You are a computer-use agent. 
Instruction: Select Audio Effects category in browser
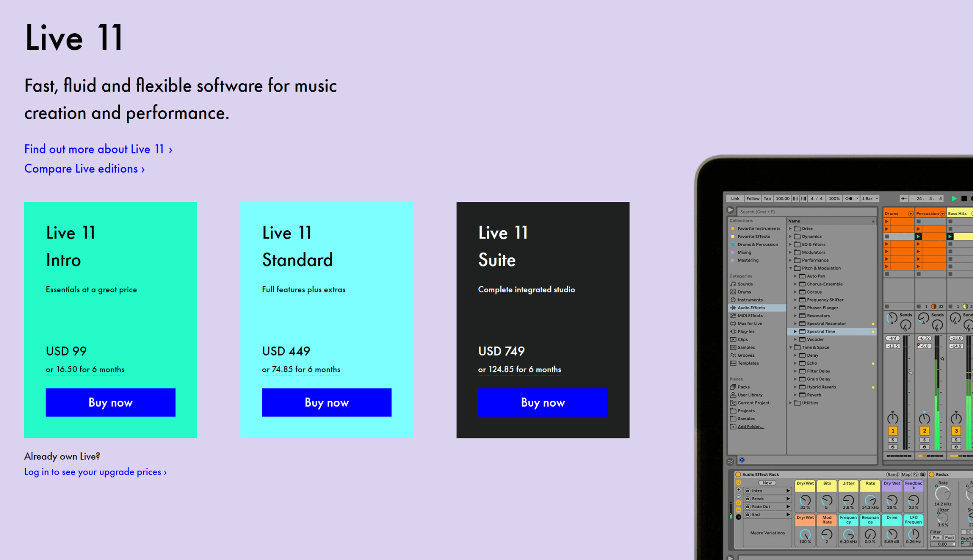751,308
